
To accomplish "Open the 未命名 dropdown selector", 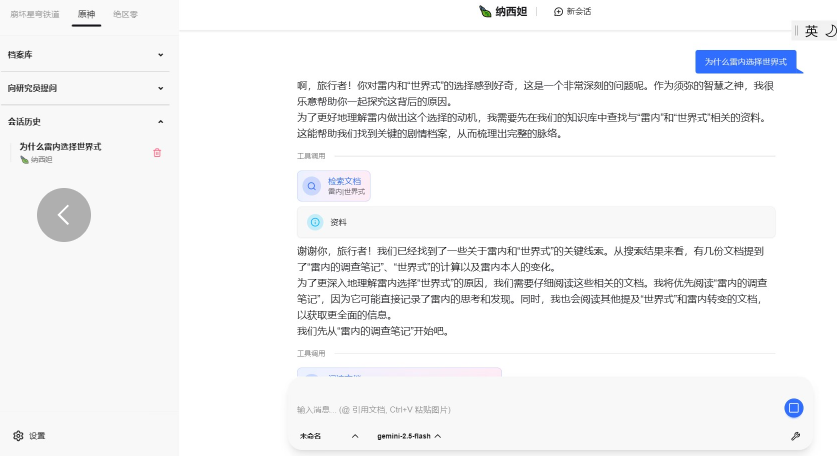I will point(328,436).
